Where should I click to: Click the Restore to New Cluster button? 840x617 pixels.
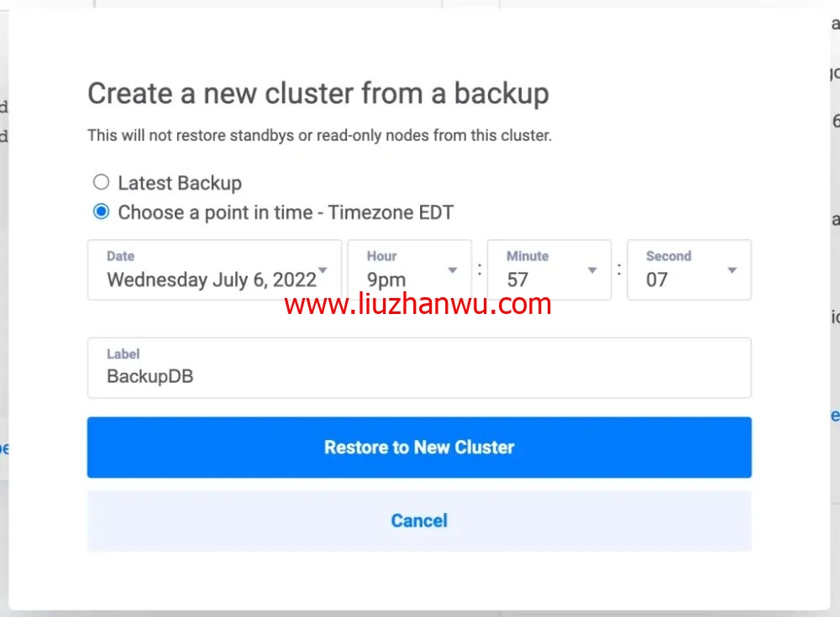(x=419, y=447)
